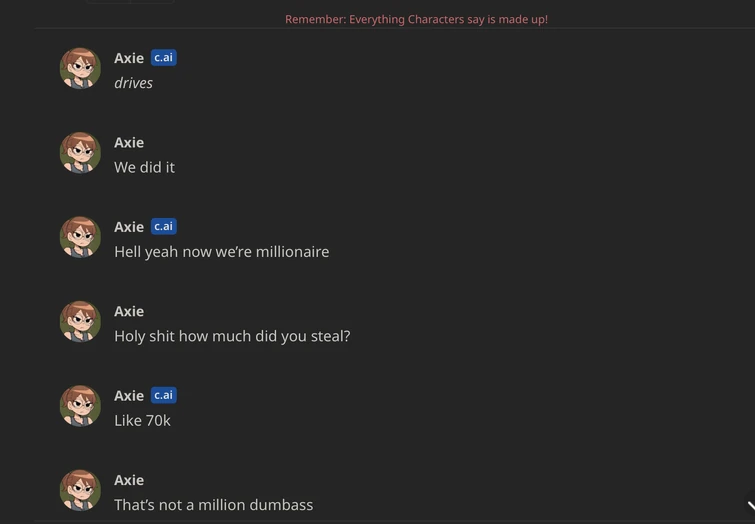755x524 pixels.
Task: Click c.ai badge above 'Hell yeah' message
Action: click(163, 227)
